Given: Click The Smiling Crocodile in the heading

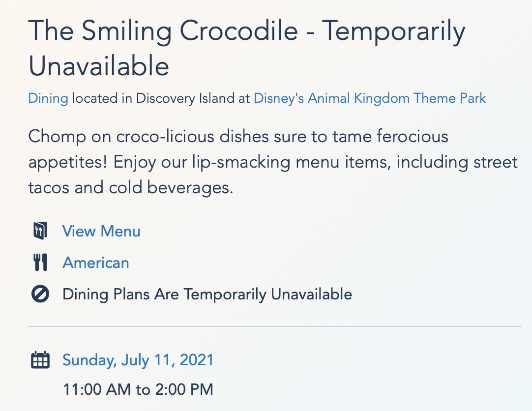Looking at the screenshot, I should click(x=163, y=31).
